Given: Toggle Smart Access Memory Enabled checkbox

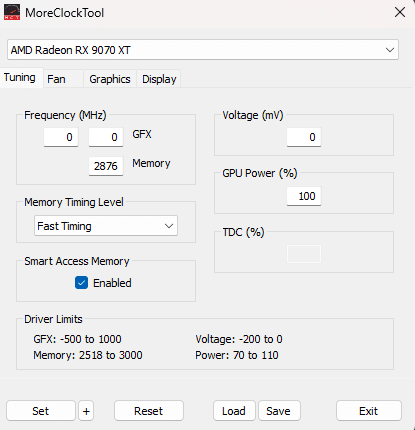Looking at the screenshot, I should click(81, 283).
